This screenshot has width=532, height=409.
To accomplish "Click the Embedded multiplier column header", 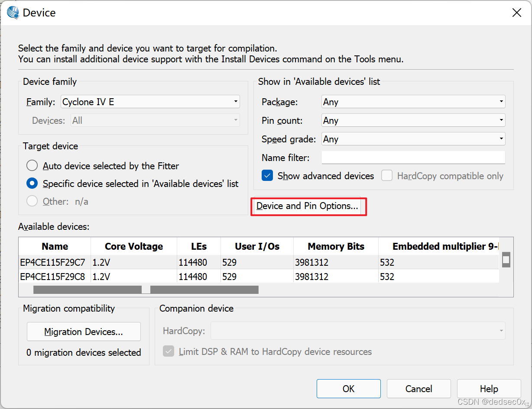I will [x=439, y=246].
